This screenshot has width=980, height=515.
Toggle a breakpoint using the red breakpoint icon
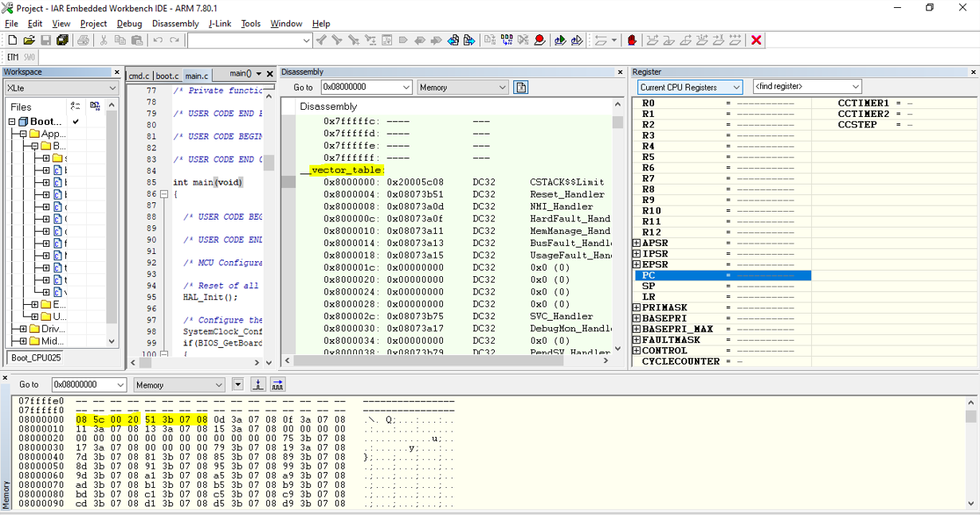(x=540, y=40)
